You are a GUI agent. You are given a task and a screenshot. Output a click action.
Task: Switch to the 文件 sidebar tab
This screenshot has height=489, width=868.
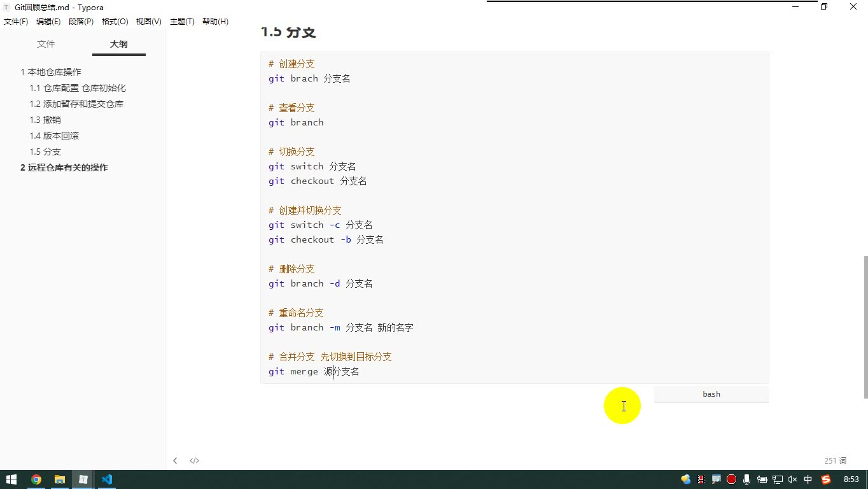click(46, 44)
